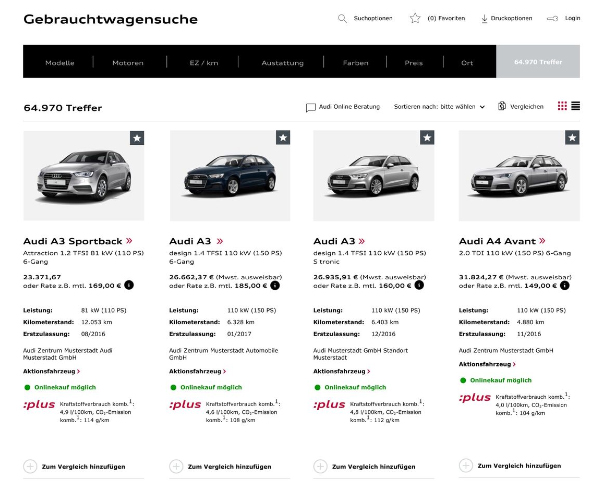Add Audi A3 Sportback to comparison plus icon
Screen dimensions: 602x488
click(x=30, y=466)
